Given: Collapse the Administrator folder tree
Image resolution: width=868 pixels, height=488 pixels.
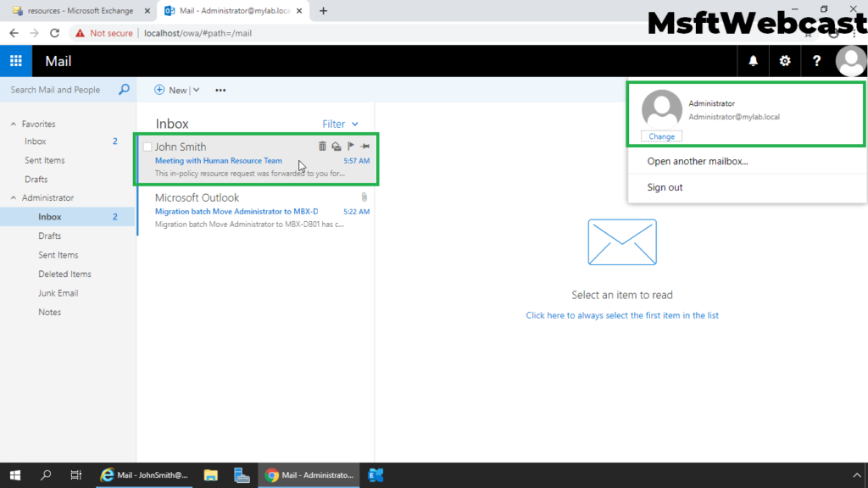Looking at the screenshot, I should 14,197.
